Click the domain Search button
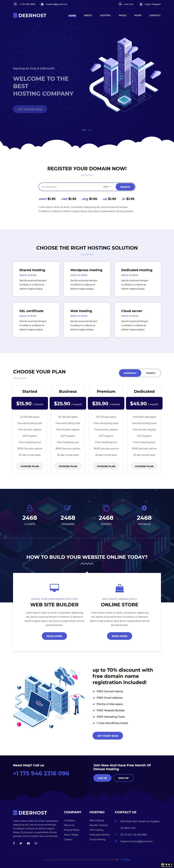This screenshot has height=868, width=174. [x=125, y=187]
